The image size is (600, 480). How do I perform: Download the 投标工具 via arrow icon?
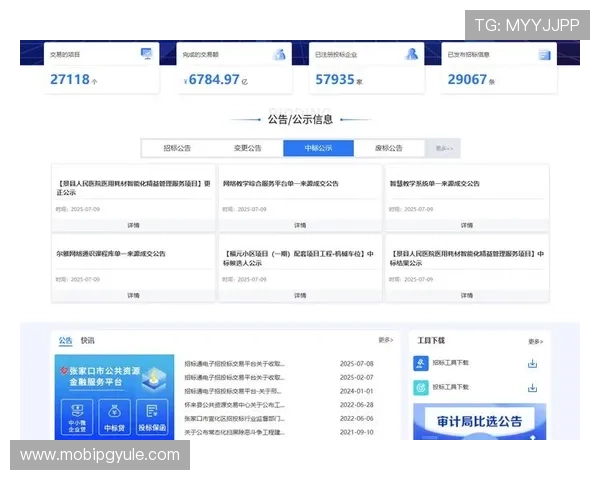[532, 388]
